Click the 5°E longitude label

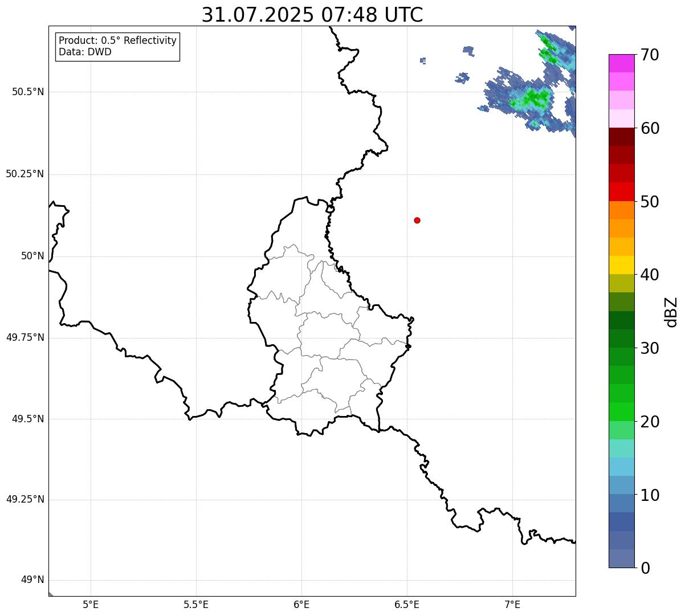[x=91, y=605]
